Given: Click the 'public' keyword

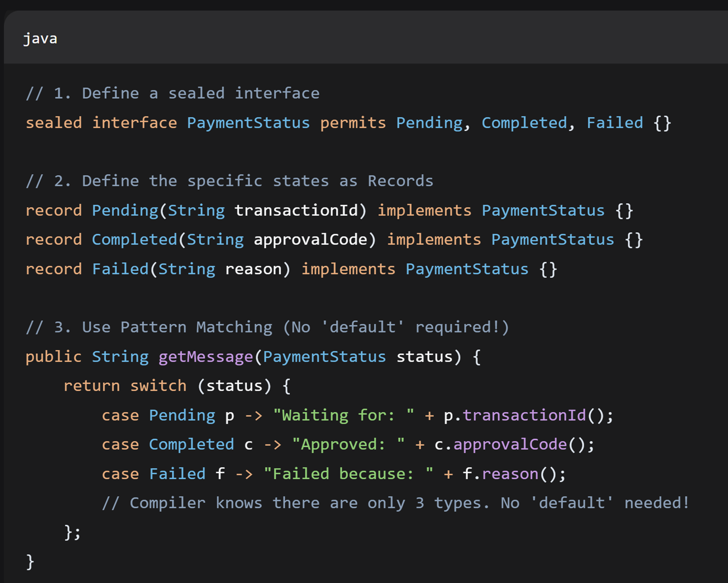Looking at the screenshot, I should tap(54, 357).
